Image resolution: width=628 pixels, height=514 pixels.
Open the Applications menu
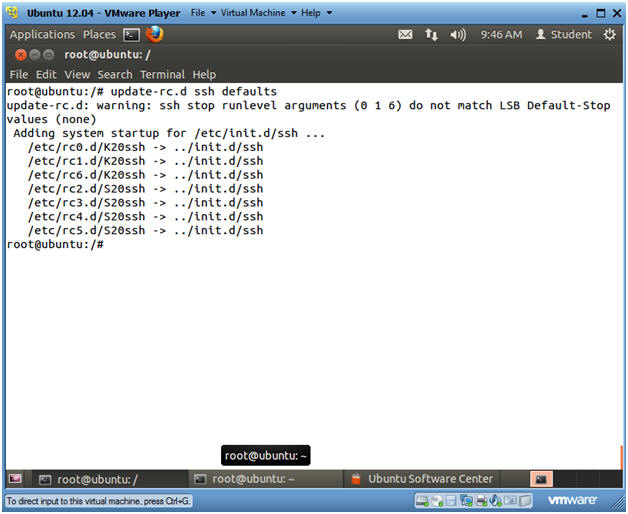click(42, 35)
